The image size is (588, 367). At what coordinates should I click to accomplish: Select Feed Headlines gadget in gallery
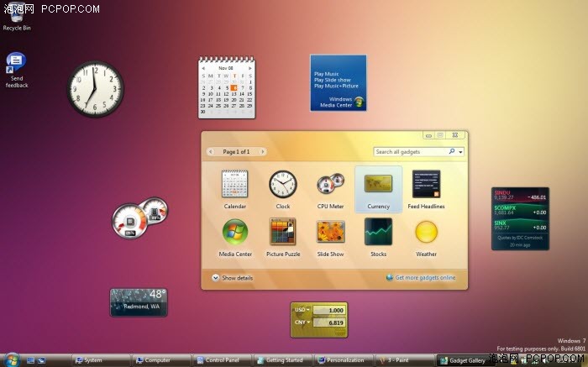426,189
